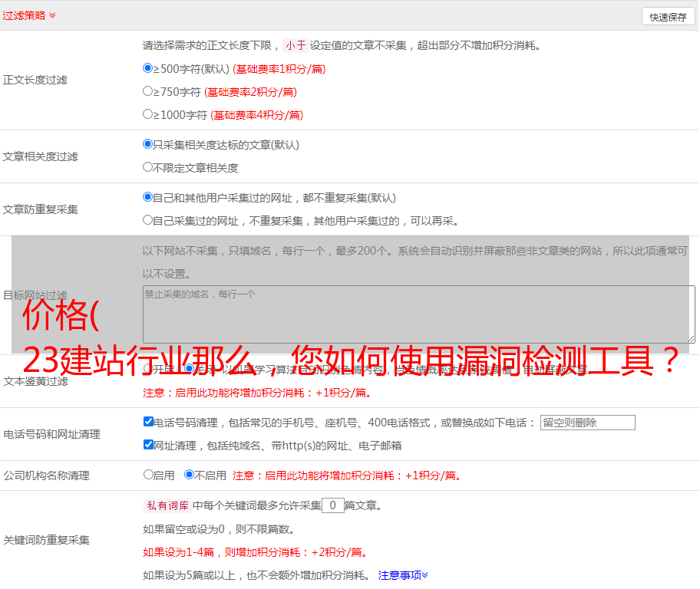700x589 pixels.
Task: Click the 快速保存 button
Action: pos(667,17)
